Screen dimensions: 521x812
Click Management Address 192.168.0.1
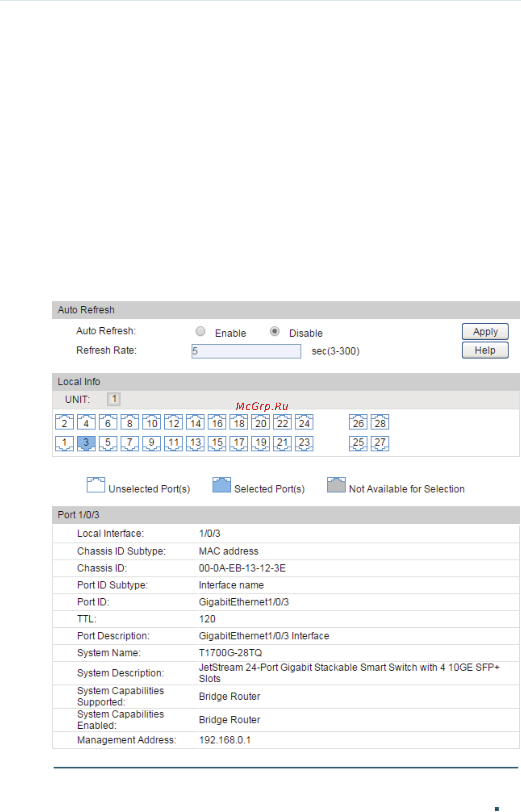pos(225,740)
